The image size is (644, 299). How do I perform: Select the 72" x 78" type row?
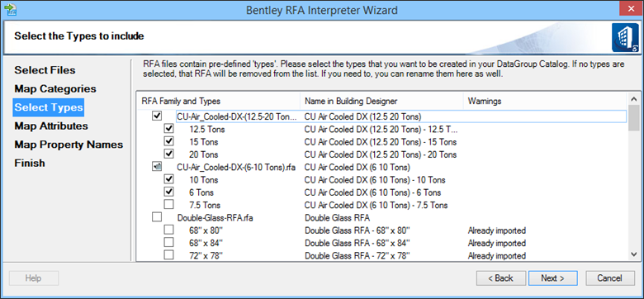pos(381,255)
